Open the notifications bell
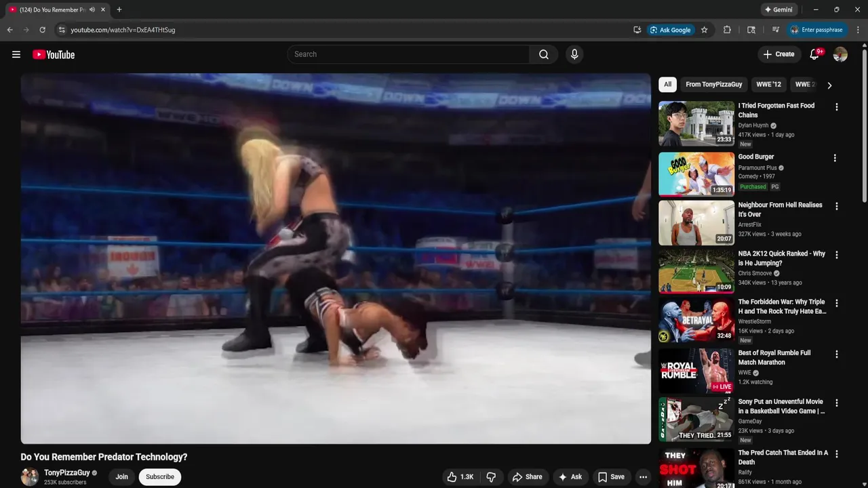Image resolution: width=868 pixels, height=488 pixels. pos(814,54)
